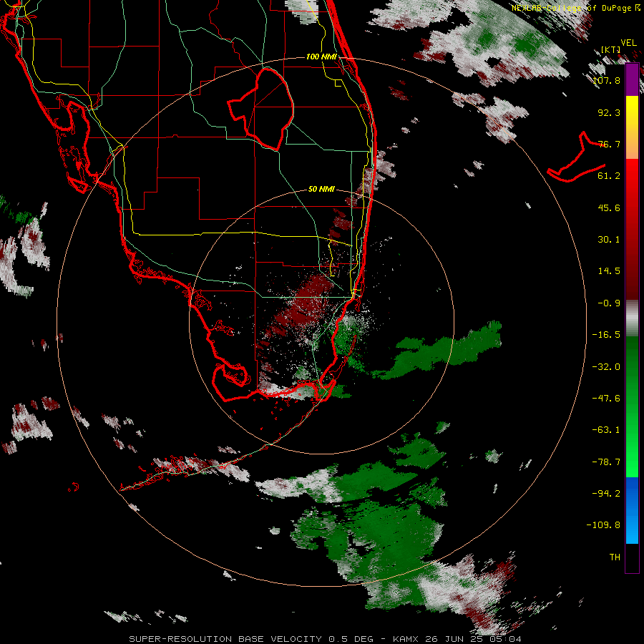Image resolution: width=644 pixels, height=644 pixels.
Task: Click the 100 NMI range ring label
Action: [x=321, y=57]
